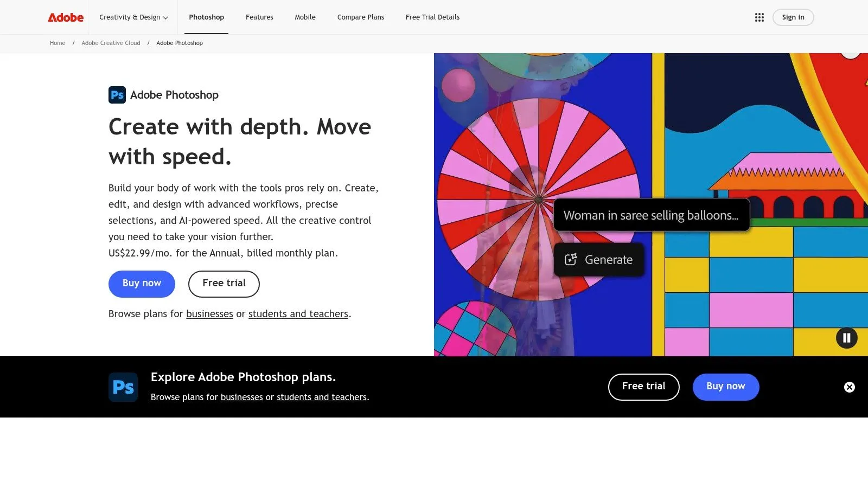Close the Explore Photoshop plans banner
The width and height of the screenshot is (868, 488).
pos(850,387)
